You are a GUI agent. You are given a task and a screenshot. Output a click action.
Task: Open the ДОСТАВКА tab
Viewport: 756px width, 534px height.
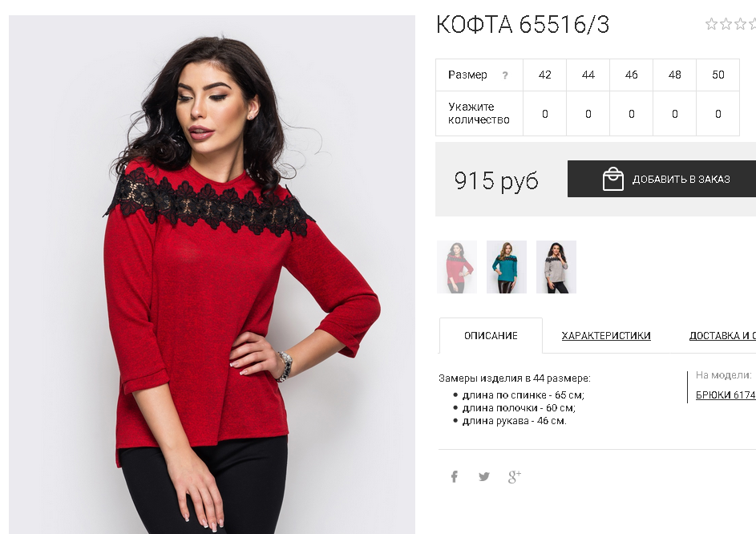(722, 336)
